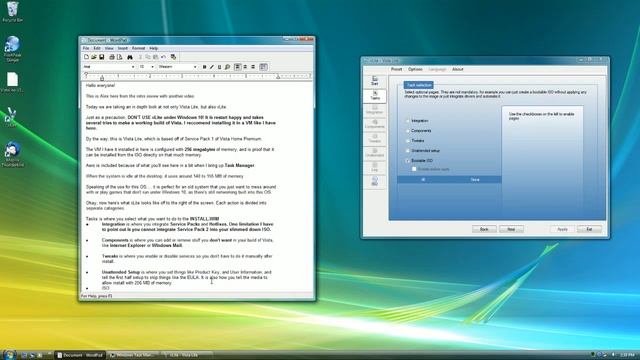Click the Exit button in vLite
The image size is (640, 360).
coord(589,229)
